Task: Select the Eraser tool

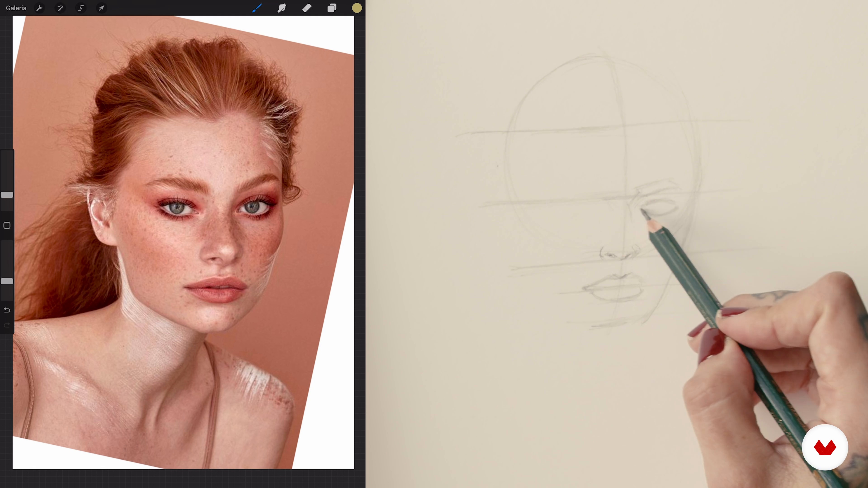Action: pos(307,8)
